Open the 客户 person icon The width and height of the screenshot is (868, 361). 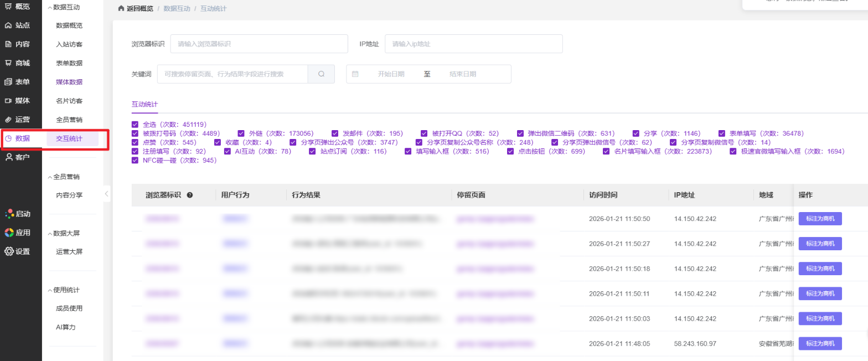click(9, 157)
